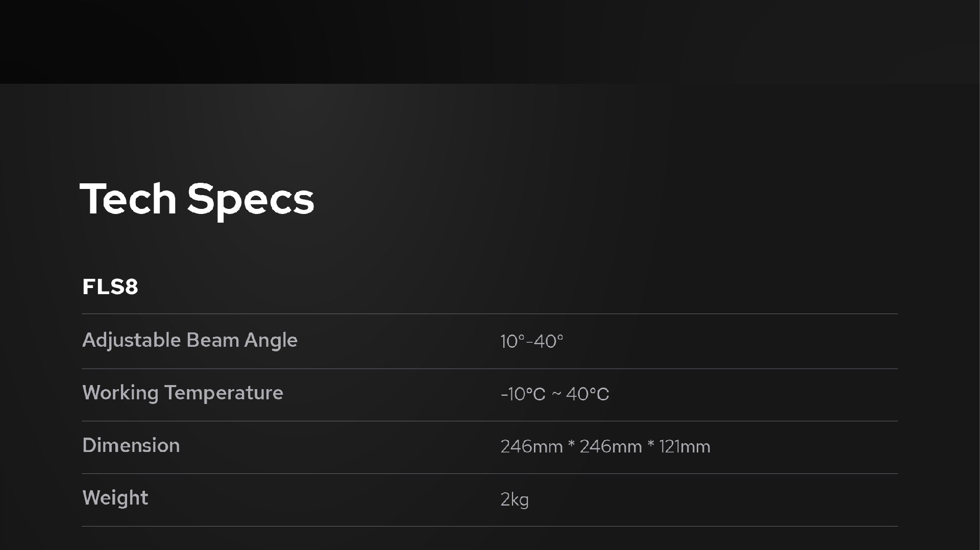Image resolution: width=980 pixels, height=550 pixels.
Task: Click the divider line under FLS8
Action: point(490,314)
